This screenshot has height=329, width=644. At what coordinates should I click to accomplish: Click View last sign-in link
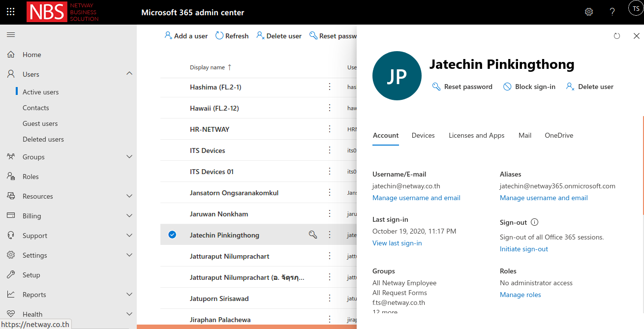[397, 243]
